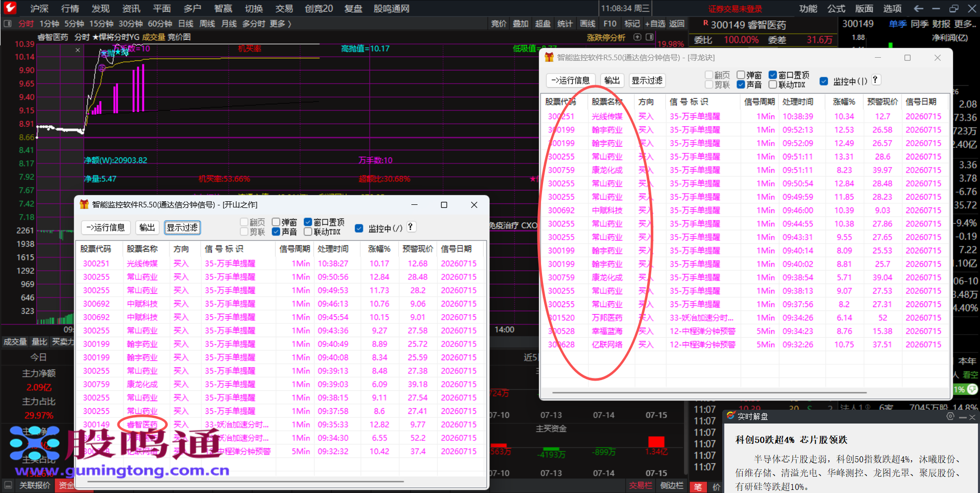Enable 弹窗 checkbox in 开山之作 window
The height and width of the screenshot is (493, 980).
(276, 222)
